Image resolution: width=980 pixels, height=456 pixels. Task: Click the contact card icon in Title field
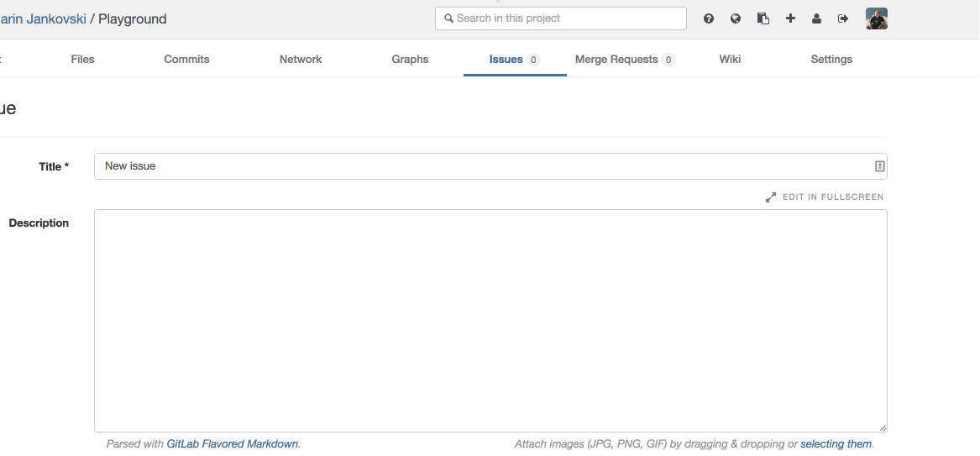879,166
